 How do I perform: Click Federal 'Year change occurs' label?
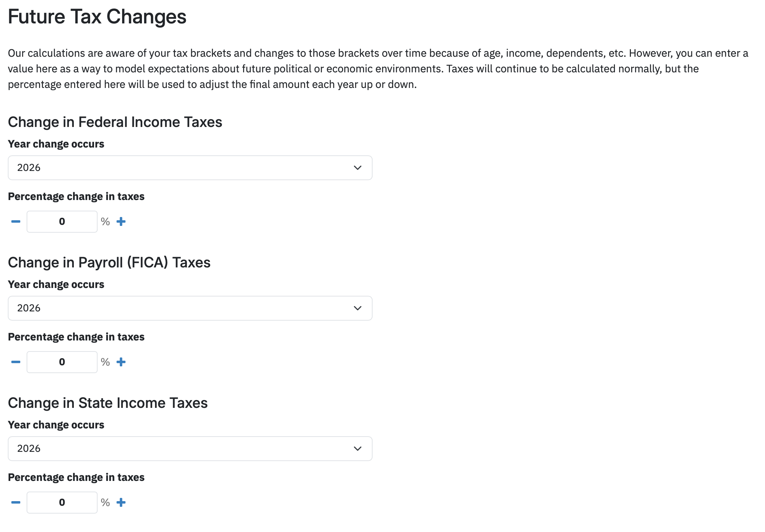pyautogui.click(x=56, y=144)
